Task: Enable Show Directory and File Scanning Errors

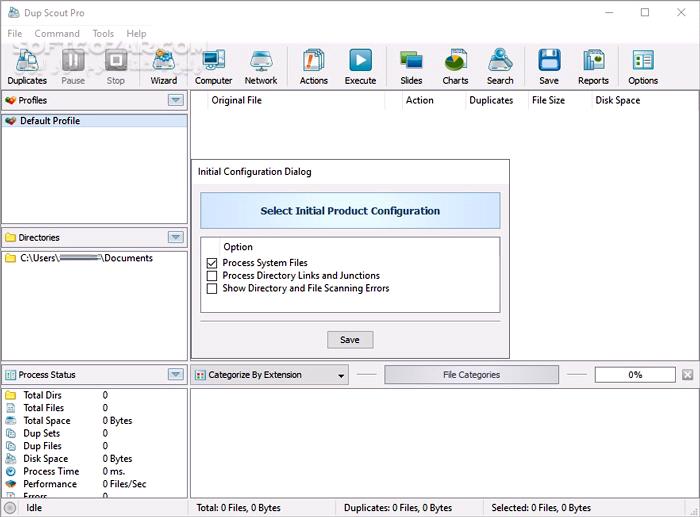Action: (x=212, y=288)
